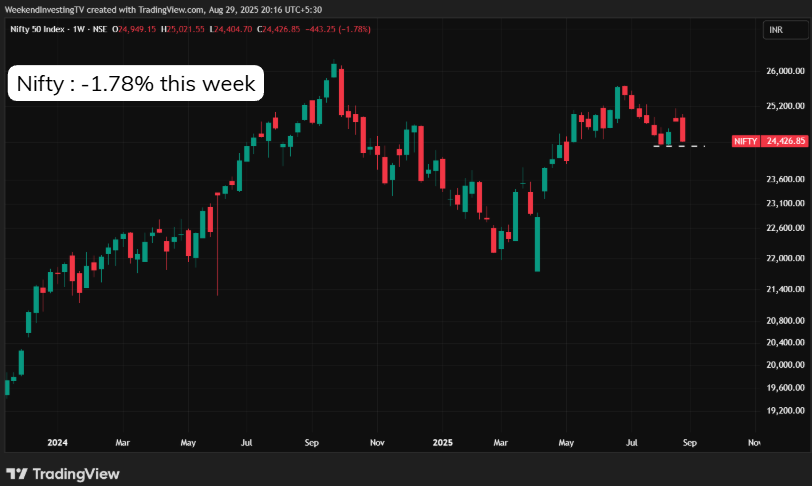The width and height of the screenshot is (812, 486).
Task: Click the 2024 label on time axis
Action: click(57, 442)
